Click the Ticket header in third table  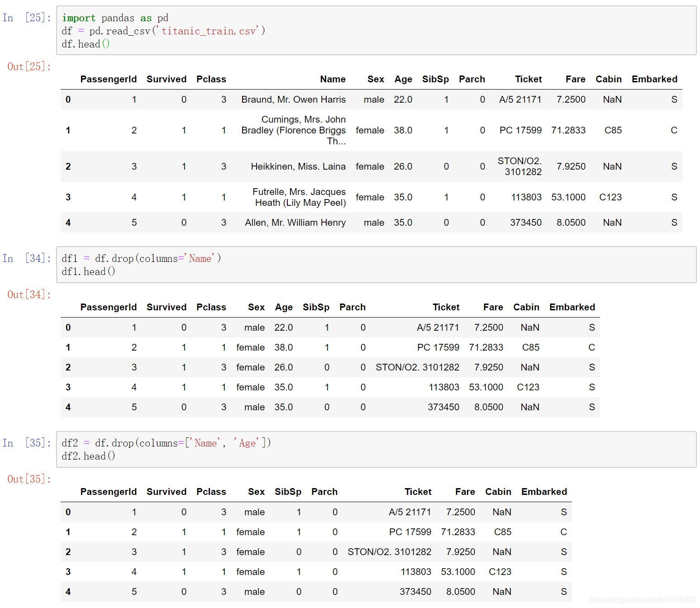tap(418, 492)
